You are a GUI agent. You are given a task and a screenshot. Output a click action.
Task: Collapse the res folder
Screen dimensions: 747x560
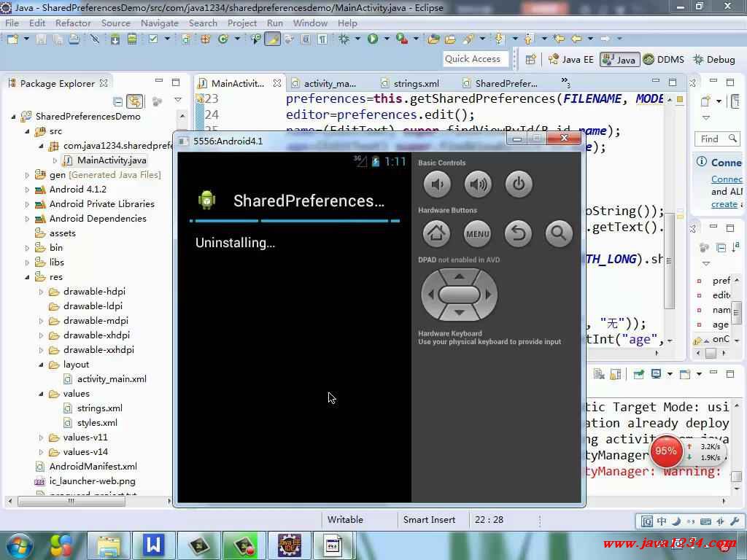click(28, 277)
